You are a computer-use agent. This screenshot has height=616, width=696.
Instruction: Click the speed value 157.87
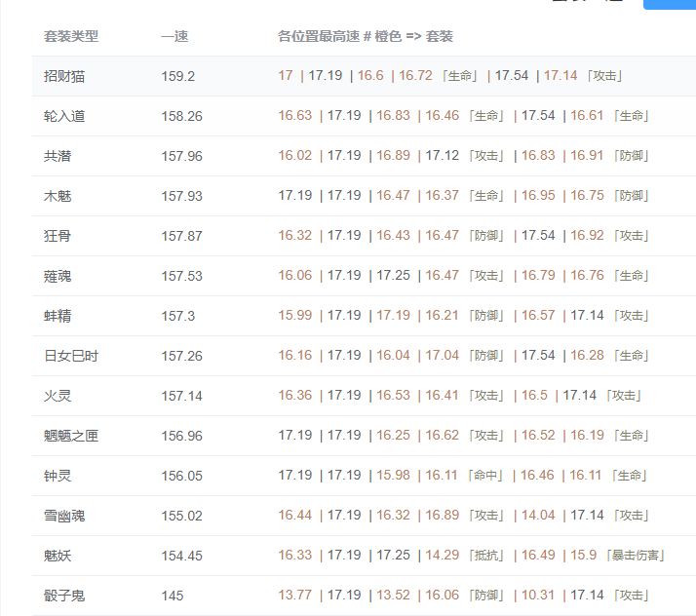[181, 236]
